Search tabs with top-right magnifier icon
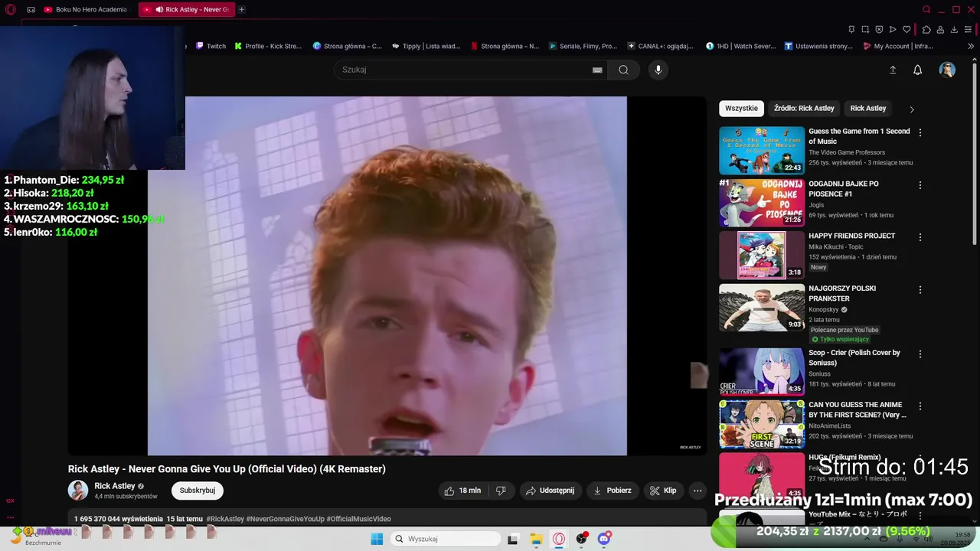Image resolution: width=980 pixels, height=551 pixels. (926, 9)
